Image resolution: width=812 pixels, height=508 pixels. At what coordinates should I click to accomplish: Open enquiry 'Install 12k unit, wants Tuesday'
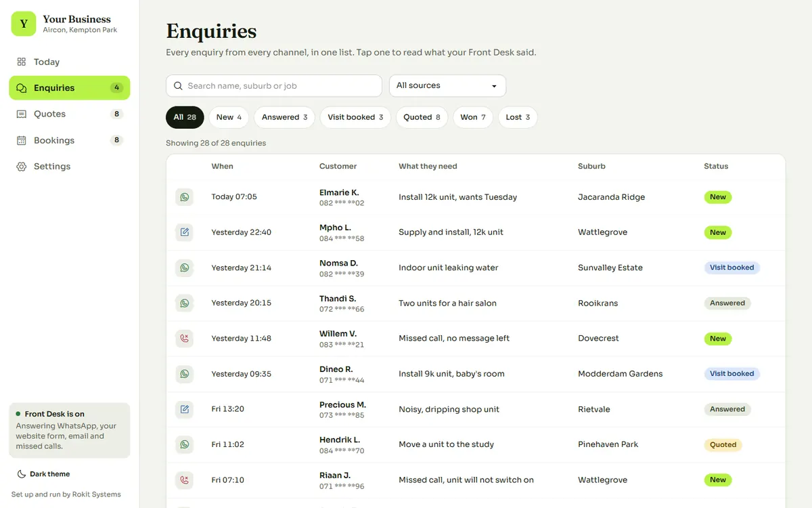[457, 197]
